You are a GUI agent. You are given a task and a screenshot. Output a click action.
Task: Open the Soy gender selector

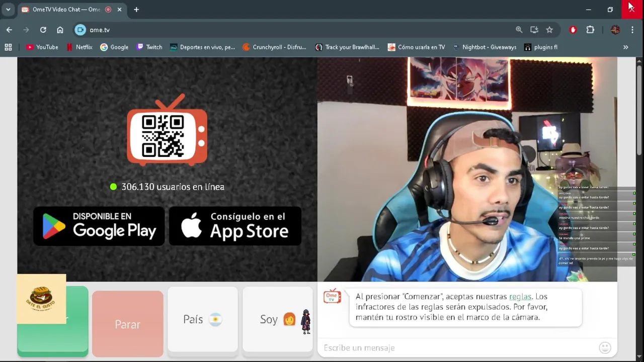pyautogui.click(x=278, y=319)
